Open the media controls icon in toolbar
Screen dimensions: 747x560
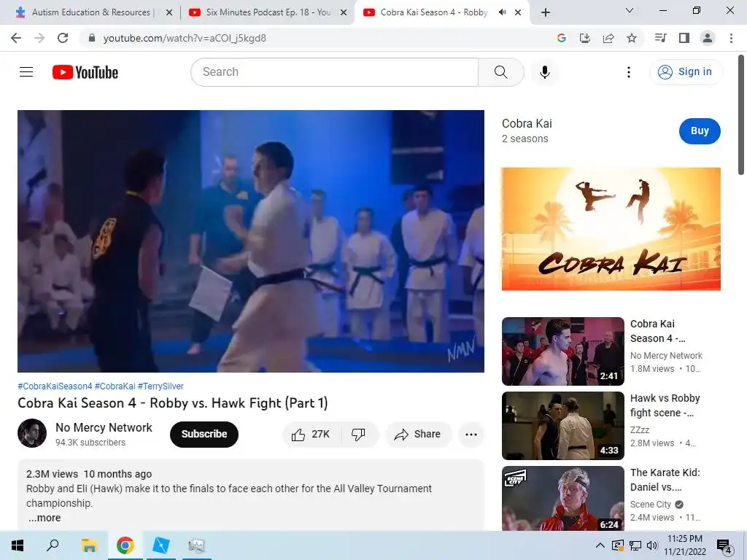click(x=660, y=38)
